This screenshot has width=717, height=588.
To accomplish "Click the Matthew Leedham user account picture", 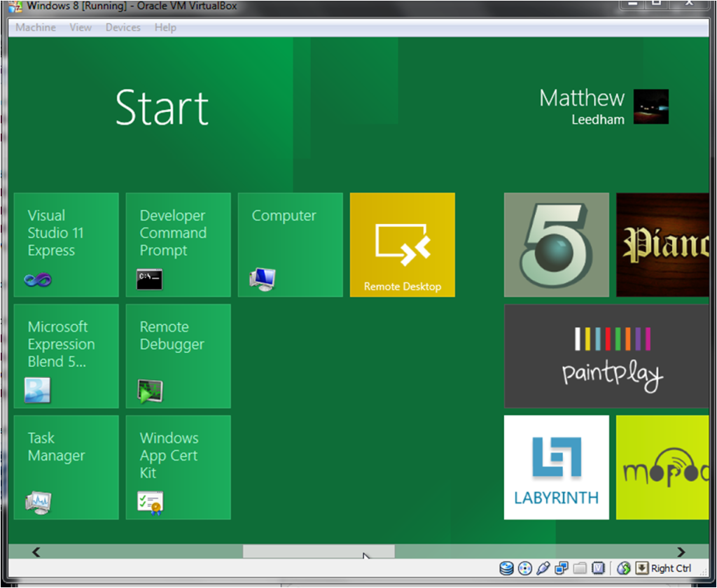I will 650,107.
